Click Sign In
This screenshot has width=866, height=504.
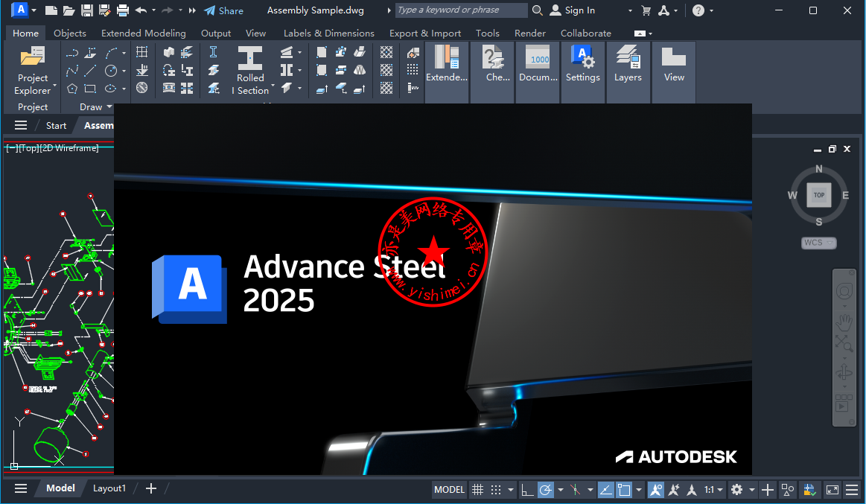[573, 10]
